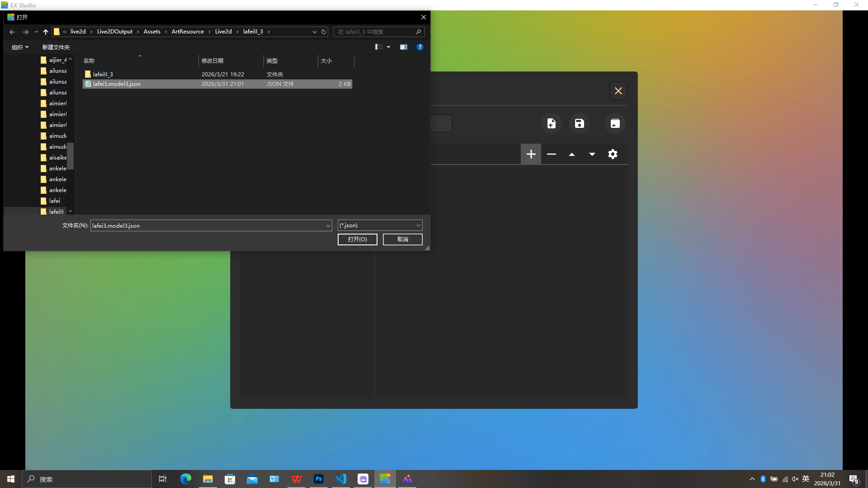This screenshot has width=868, height=488.
Task: Click the lafei folder in navigation tree
Action: pos(54,201)
